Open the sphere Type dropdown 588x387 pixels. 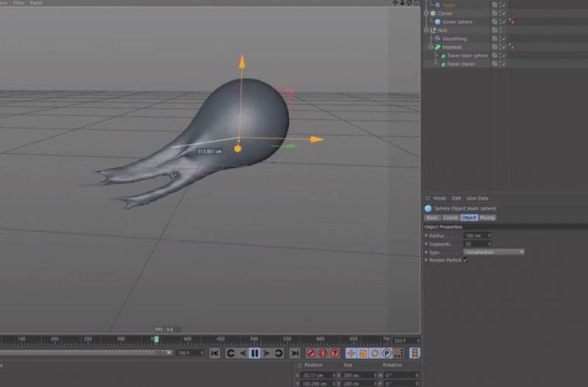[493, 252]
